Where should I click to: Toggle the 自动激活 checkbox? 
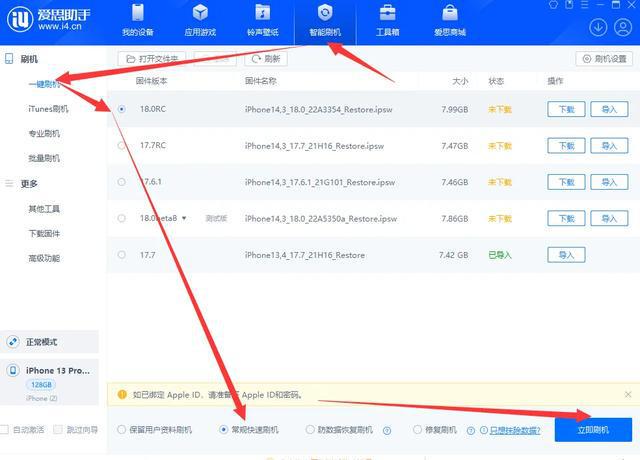[x=4, y=429]
